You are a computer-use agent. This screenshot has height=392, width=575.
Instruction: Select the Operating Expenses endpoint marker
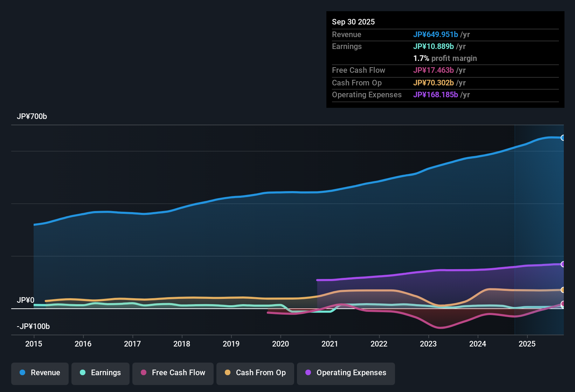[x=563, y=264]
